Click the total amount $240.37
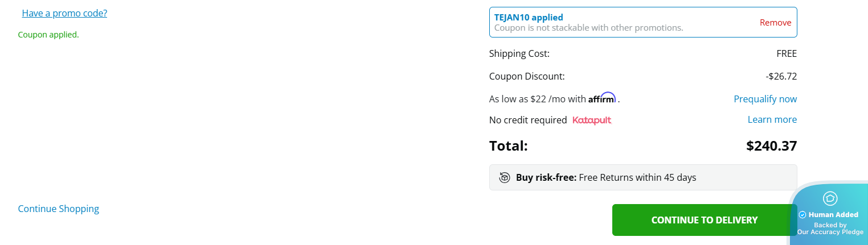Screen dimensions: 868x245 click(771, 146)
